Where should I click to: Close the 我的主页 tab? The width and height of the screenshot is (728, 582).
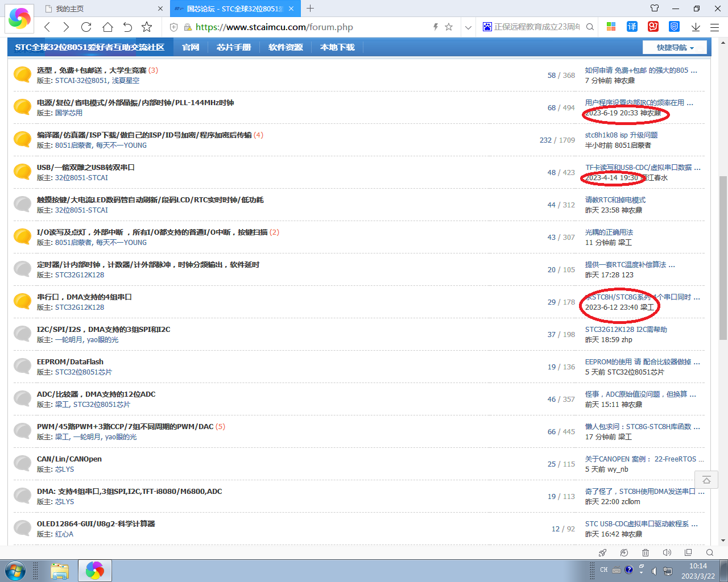click(x=160, y=9)
